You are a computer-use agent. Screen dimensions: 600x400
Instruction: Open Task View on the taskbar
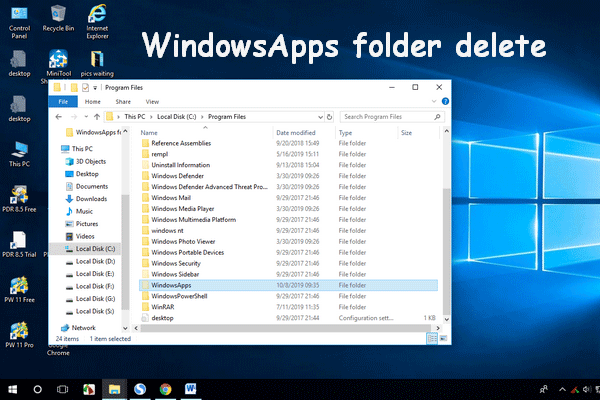coord(63,388)
